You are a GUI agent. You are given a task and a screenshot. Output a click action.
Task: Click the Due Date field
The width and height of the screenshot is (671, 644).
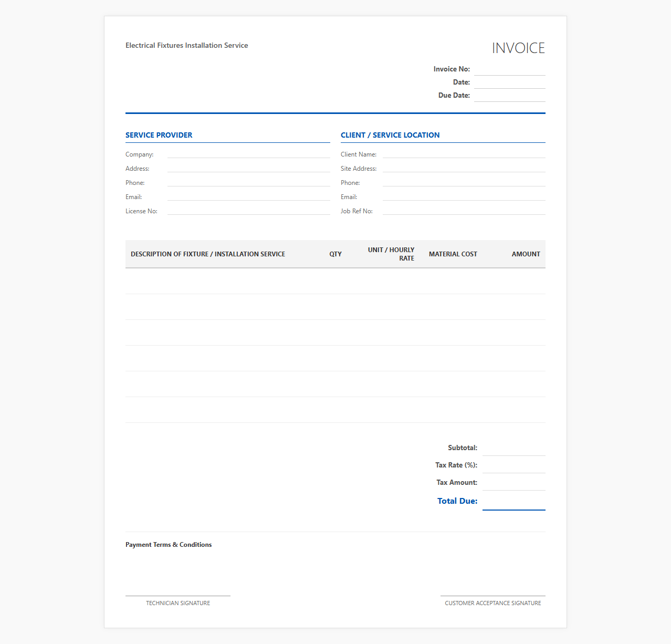509,96
